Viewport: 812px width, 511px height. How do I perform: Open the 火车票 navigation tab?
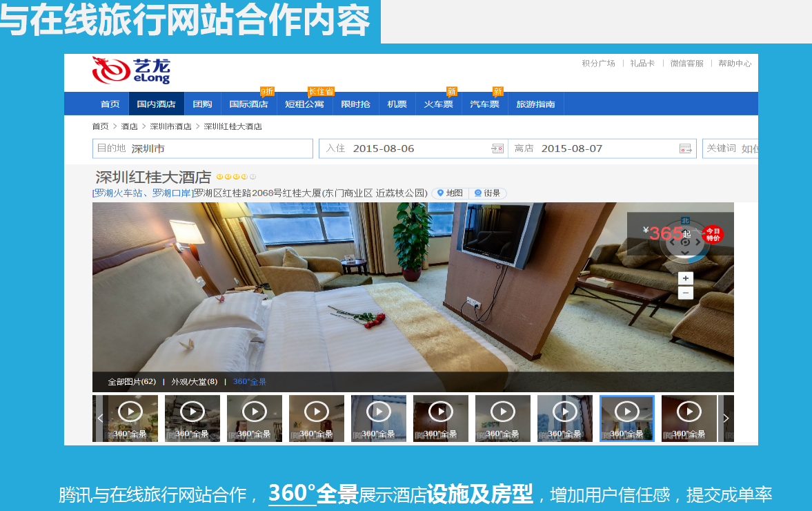coord(438,104)
